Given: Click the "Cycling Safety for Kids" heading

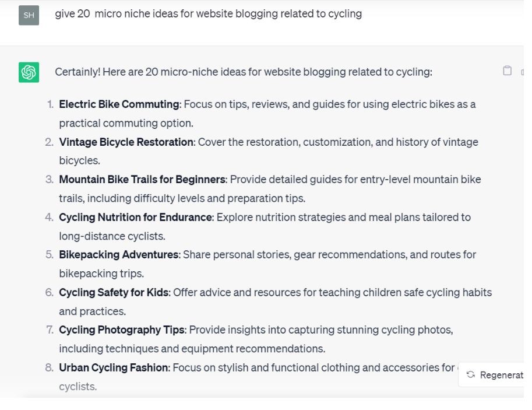Looking at the screenshot, I should [114, 292].
